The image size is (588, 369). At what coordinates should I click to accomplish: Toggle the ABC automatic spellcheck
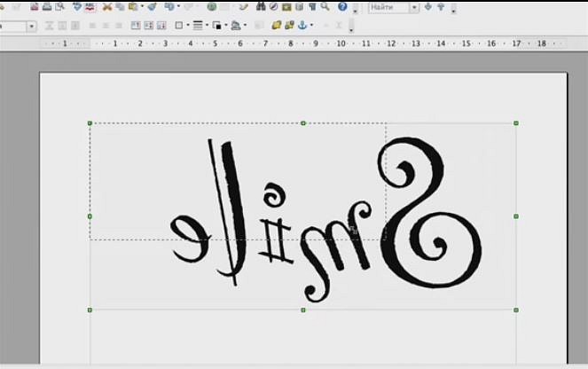tap(90, 6)
